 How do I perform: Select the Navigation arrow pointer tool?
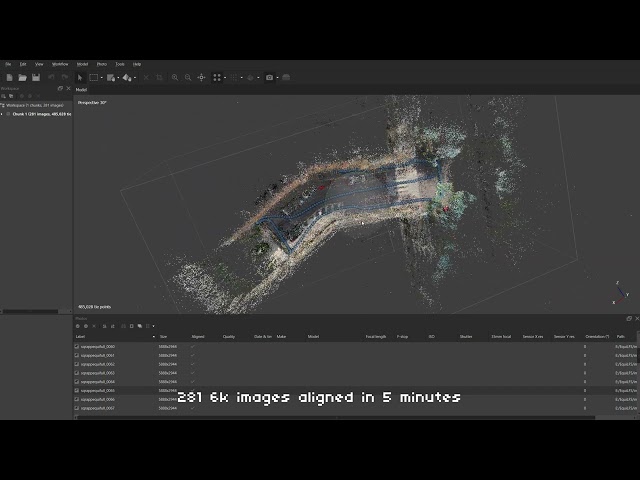pos(80,78)
